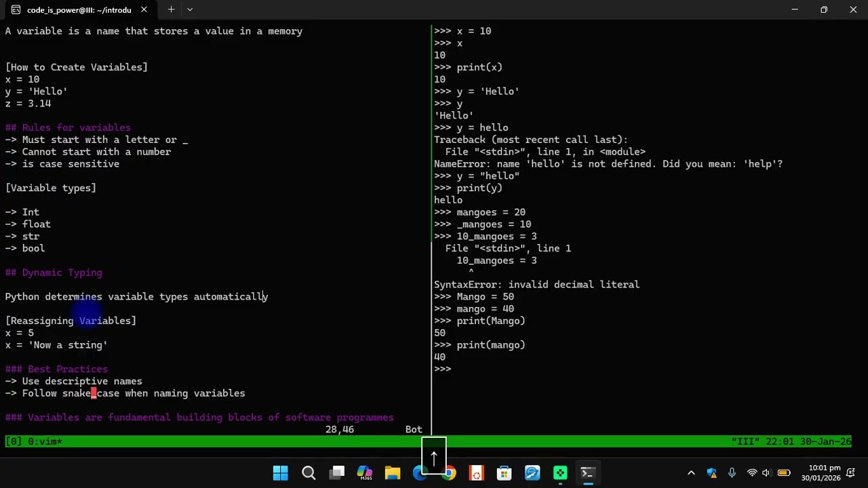Open Google Chrome from the taskbar
Screen dimensions: 868x488
(x=448, y=473)
